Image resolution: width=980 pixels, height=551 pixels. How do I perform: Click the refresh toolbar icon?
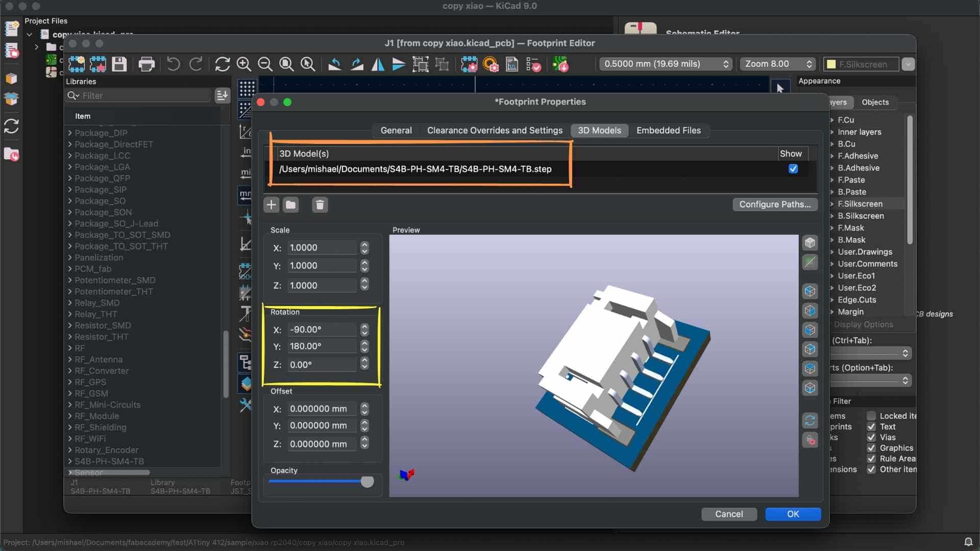point(222,64)
